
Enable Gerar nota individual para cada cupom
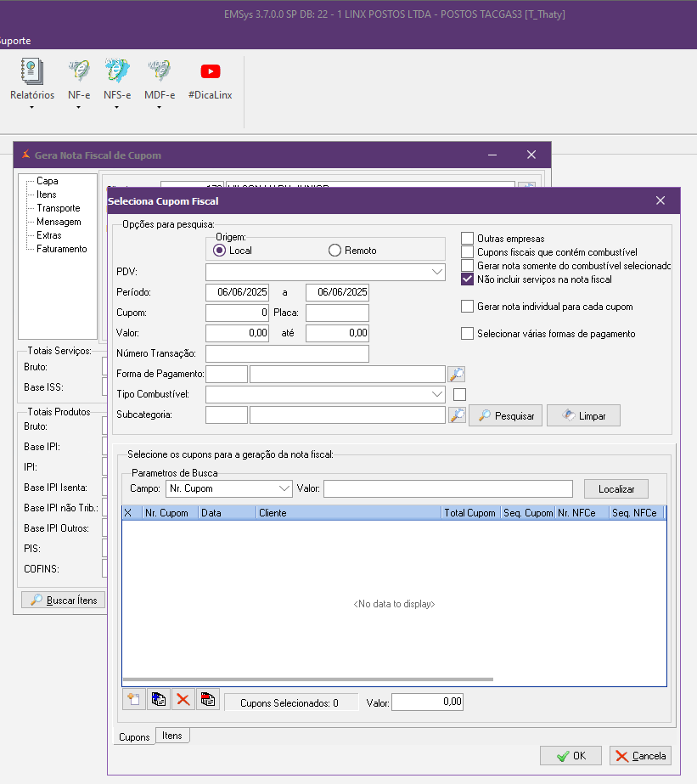(467, 307)
